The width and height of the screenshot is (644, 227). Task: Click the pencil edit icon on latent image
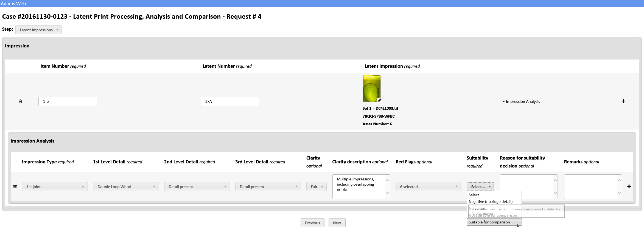coord(379,100)
